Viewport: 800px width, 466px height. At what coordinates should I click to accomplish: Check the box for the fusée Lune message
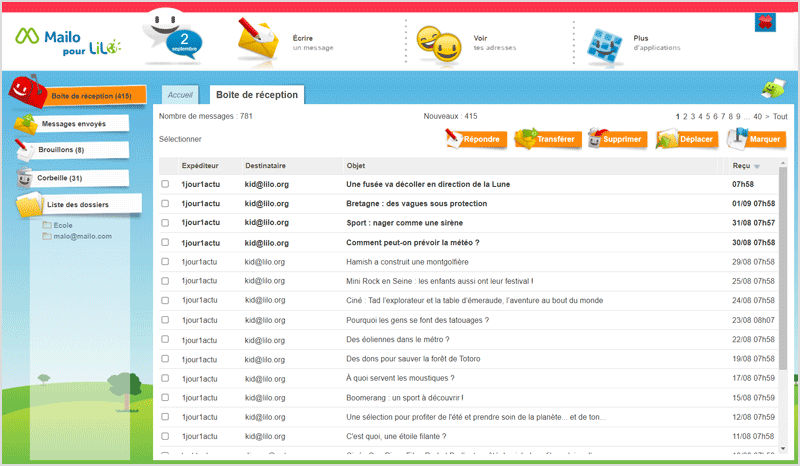click(165, 184)
